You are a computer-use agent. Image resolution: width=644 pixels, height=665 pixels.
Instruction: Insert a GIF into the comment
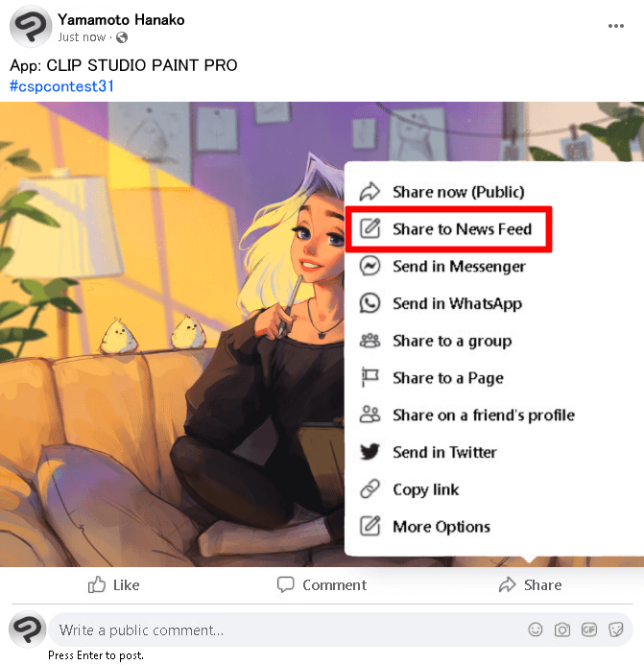(589, 629)
